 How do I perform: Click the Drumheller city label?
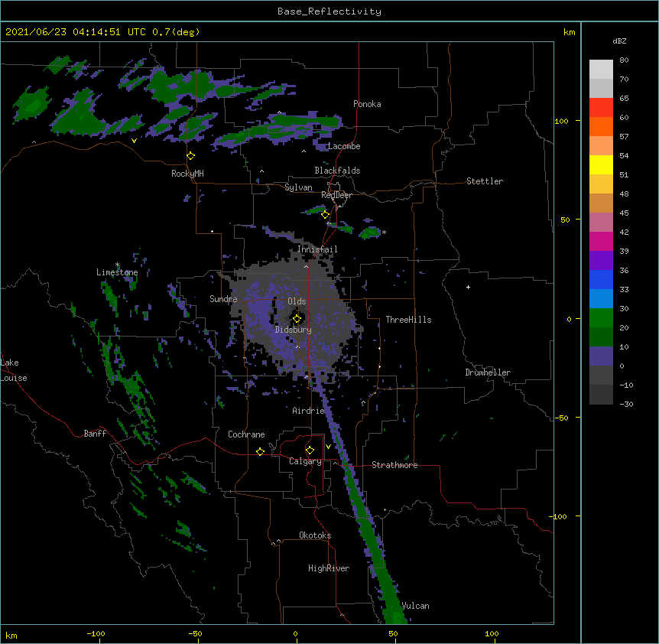[488, 372]
